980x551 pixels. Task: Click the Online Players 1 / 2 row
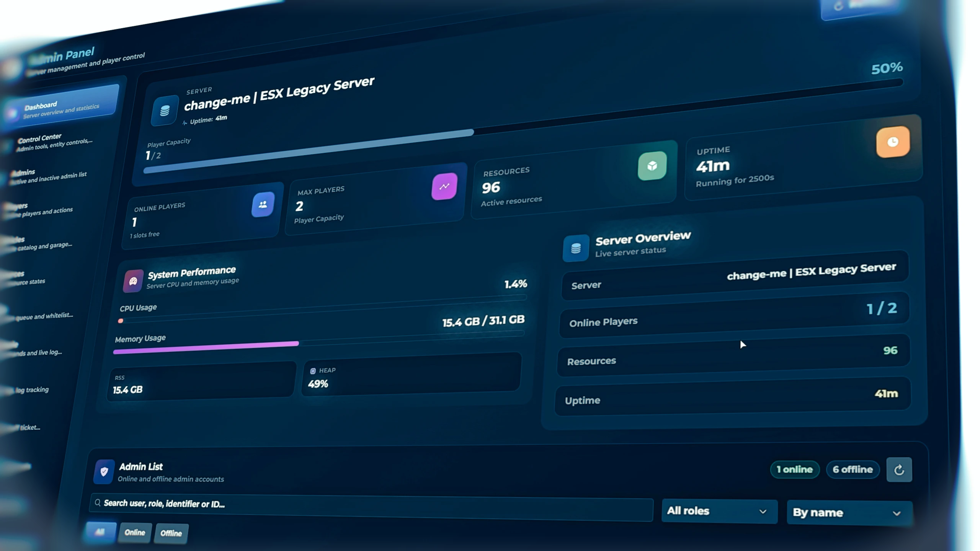coord(734,315)
